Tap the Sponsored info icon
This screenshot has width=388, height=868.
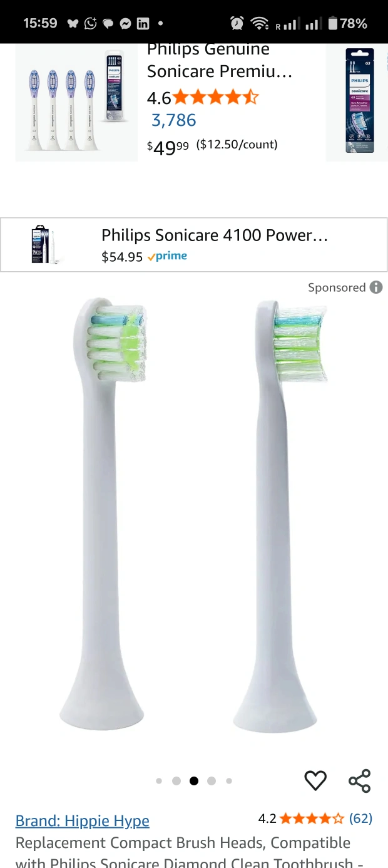point(376,287)
